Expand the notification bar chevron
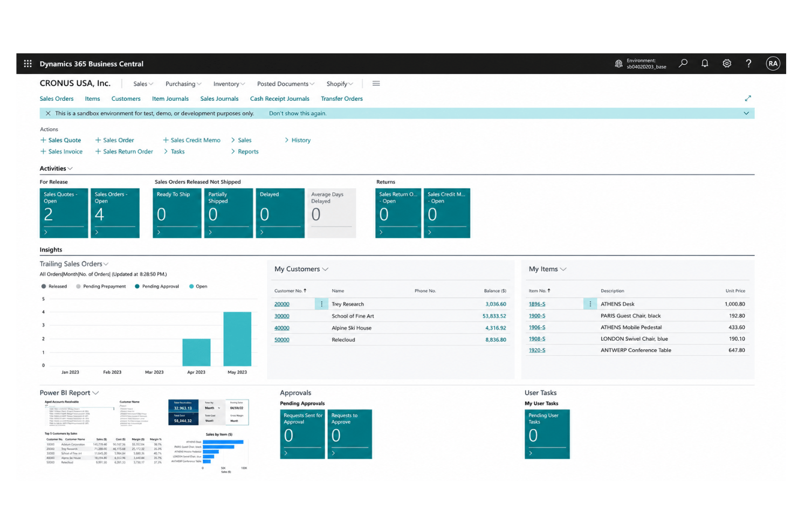The image size is (798, 532). (746, 113)
